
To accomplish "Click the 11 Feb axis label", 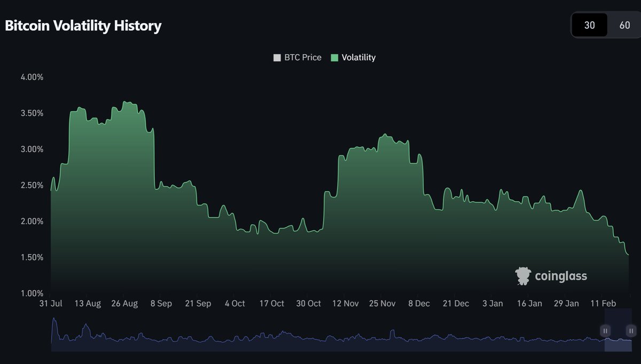I will coord(603,303).
